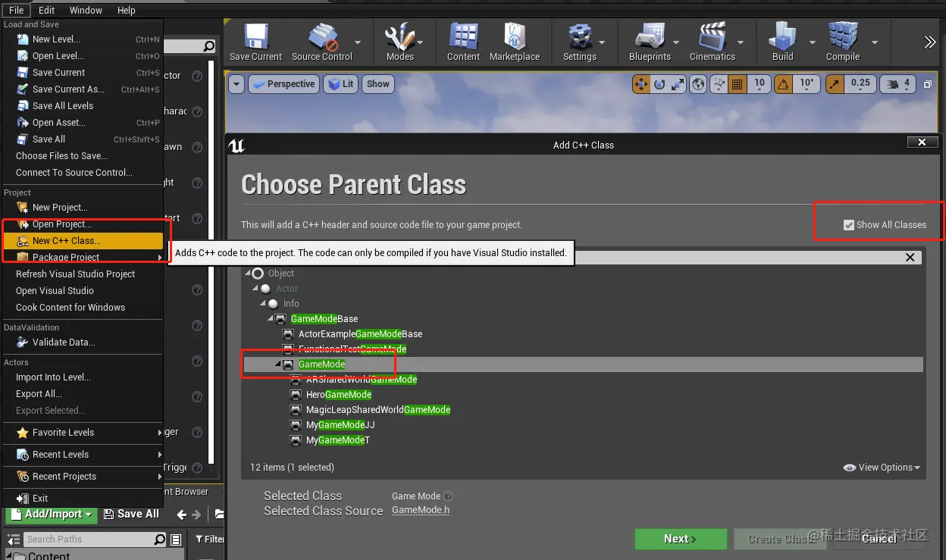Select MyGameModeT class

point(337,440)
